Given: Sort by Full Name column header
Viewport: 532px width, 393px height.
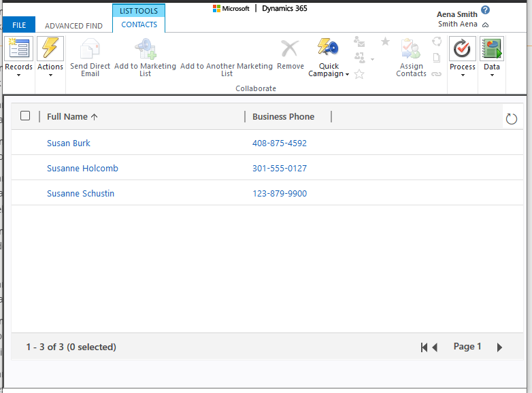Looking at the screenshot, I should pyautogui.click(x=72, y=117).
